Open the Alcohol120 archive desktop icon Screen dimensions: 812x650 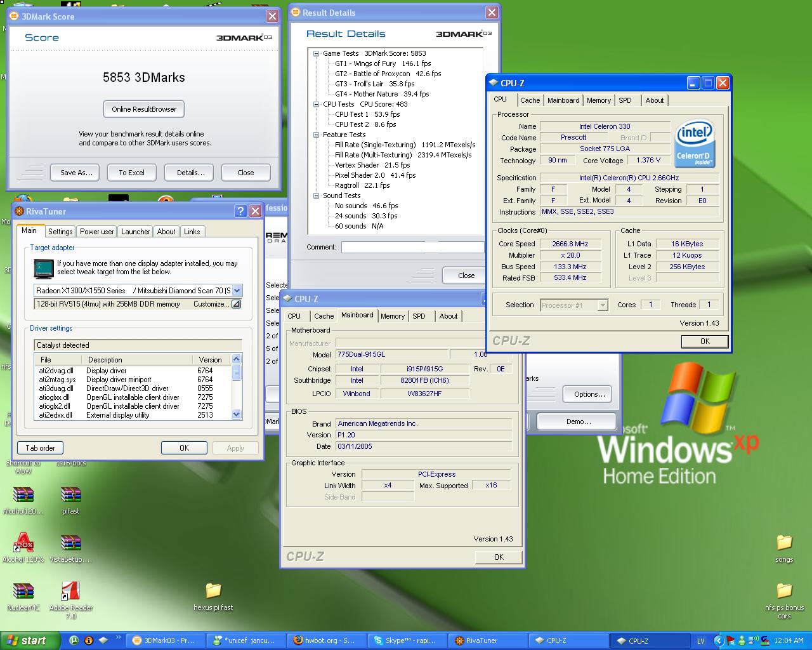(x=23, y=500)
